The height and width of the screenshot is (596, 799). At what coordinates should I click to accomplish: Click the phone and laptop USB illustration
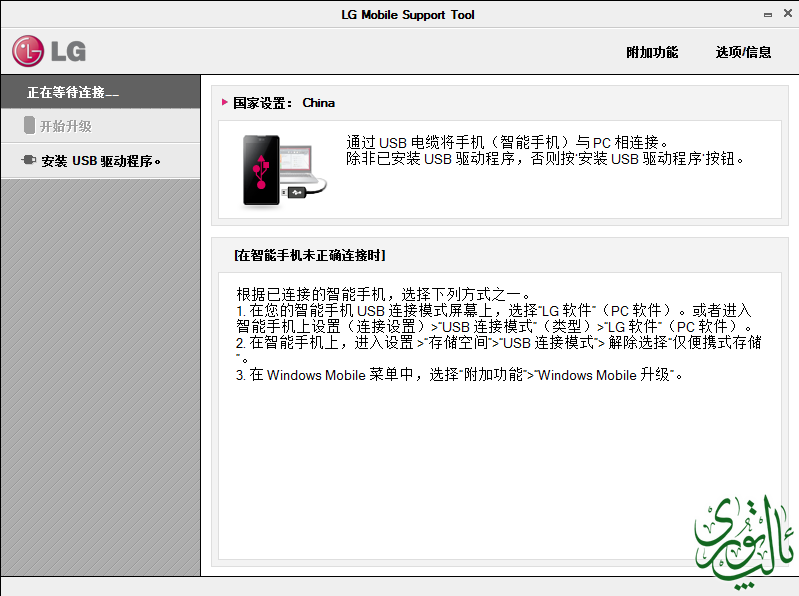click(x=283, y=170)
